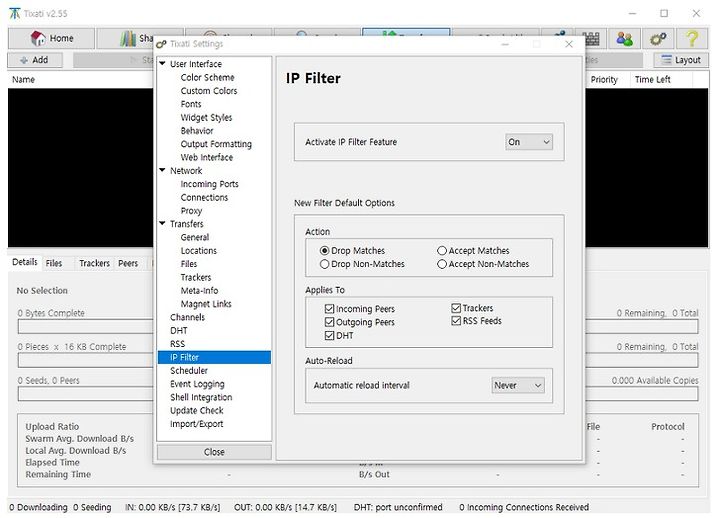Select Color Scheme in settings tree
Image resolution: width=720 pixels, height=518 pixels.
point(208,77)
